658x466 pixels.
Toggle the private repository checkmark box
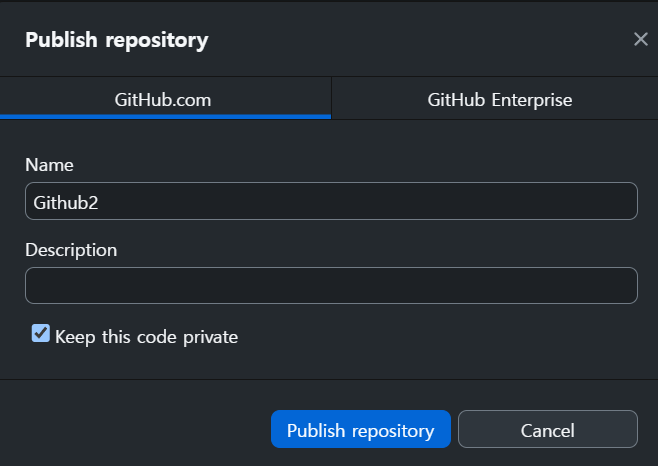click(x=41, y=334)
